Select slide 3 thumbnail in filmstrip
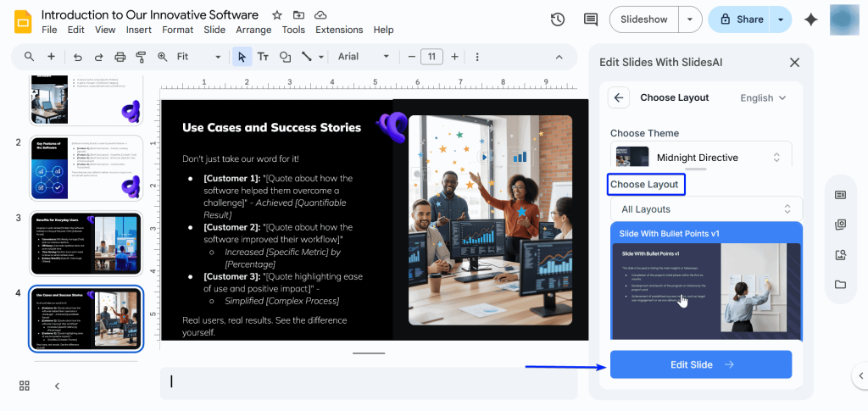The height and width of the screenshot is (411, 868). pos(86,243)
